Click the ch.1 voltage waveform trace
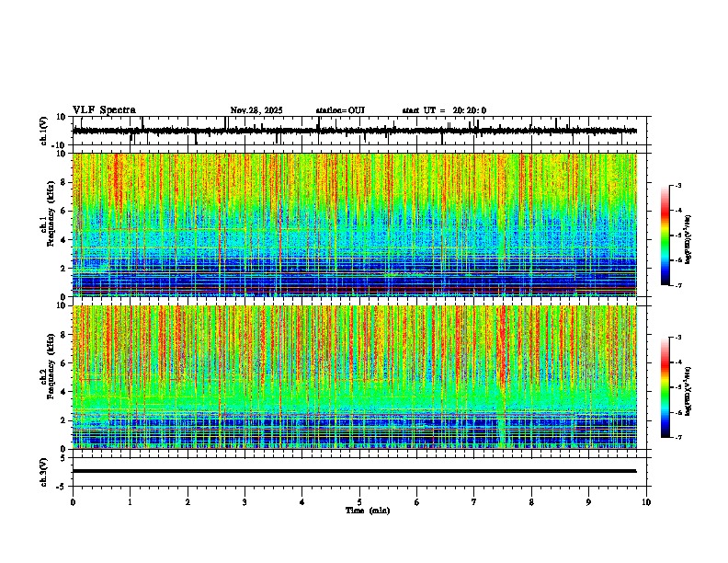 click(x=355, y=131)
